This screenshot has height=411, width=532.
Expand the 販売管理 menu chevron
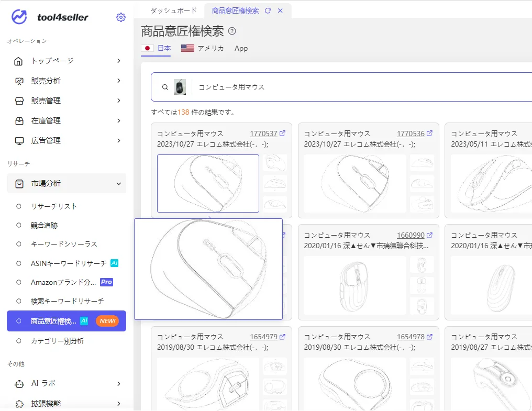119,101
